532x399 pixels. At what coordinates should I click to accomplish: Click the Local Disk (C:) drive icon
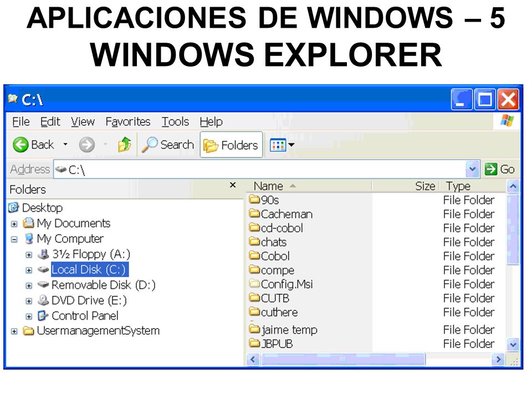point(43,269)
